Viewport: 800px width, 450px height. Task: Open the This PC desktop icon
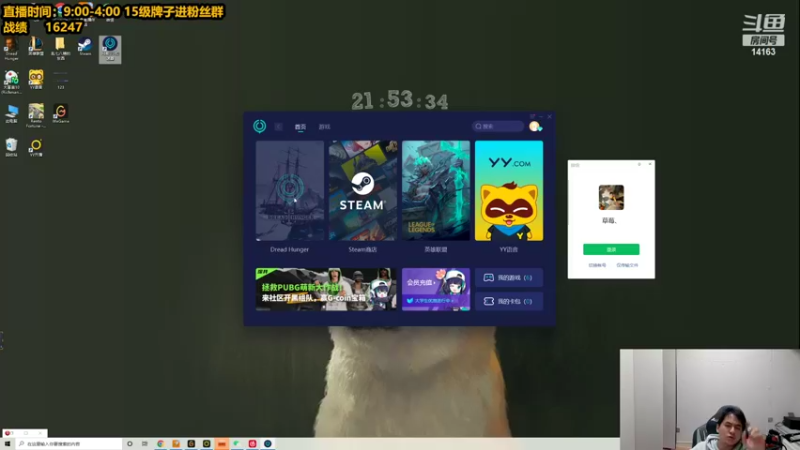[x=11, y=114]
